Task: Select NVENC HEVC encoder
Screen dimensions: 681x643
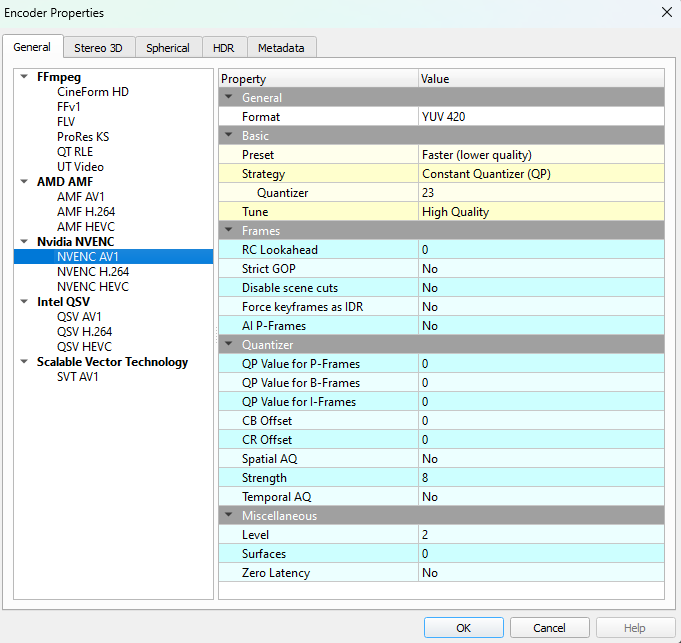Action: click(93, 287)
